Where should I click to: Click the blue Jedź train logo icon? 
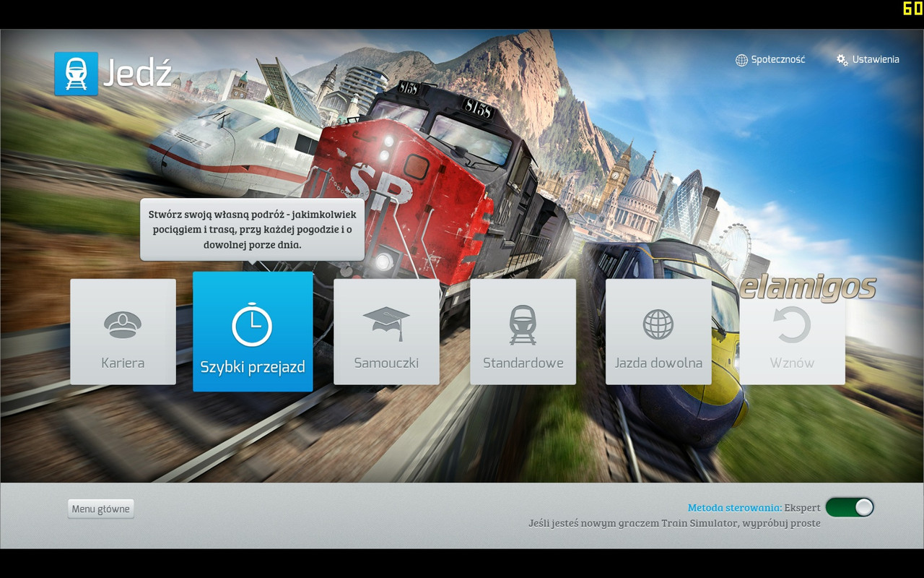pyautogui.click(x=76, y=74)
